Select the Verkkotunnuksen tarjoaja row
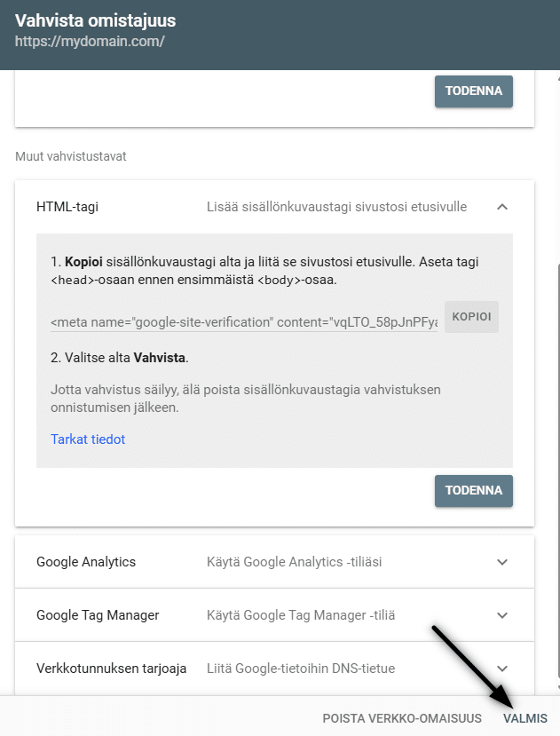Screen dimensions: 560x736 111,668
